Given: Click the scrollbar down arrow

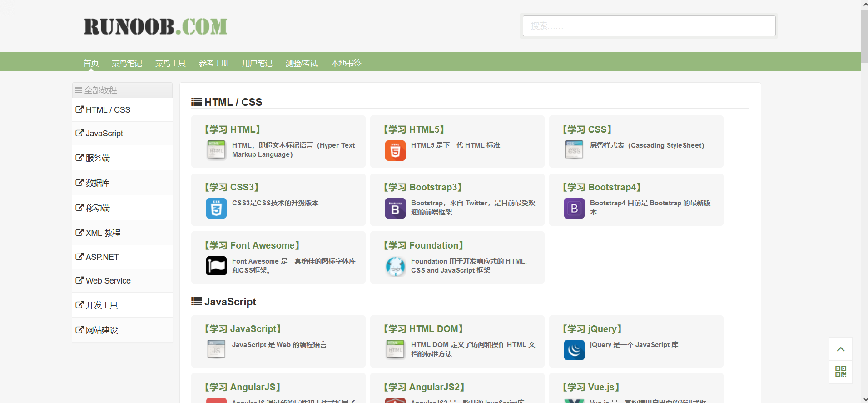Looking at the screenshot, I should tap(864, 399).
